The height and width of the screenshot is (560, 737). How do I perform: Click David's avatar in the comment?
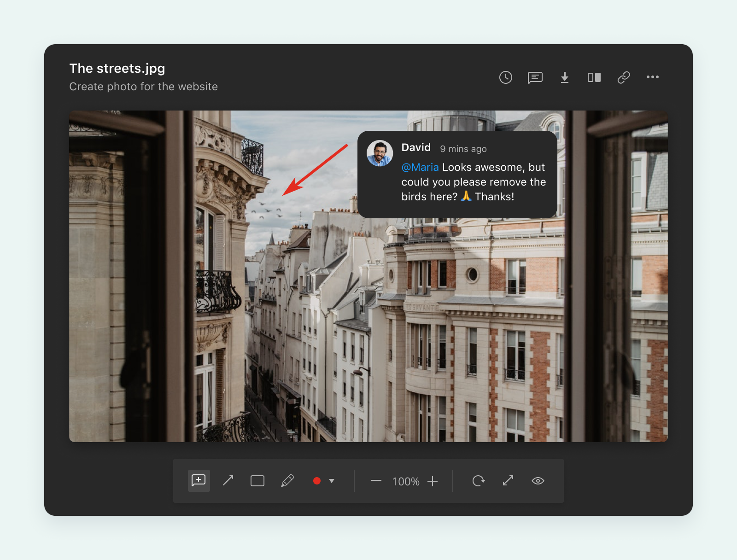click(380, 153)
